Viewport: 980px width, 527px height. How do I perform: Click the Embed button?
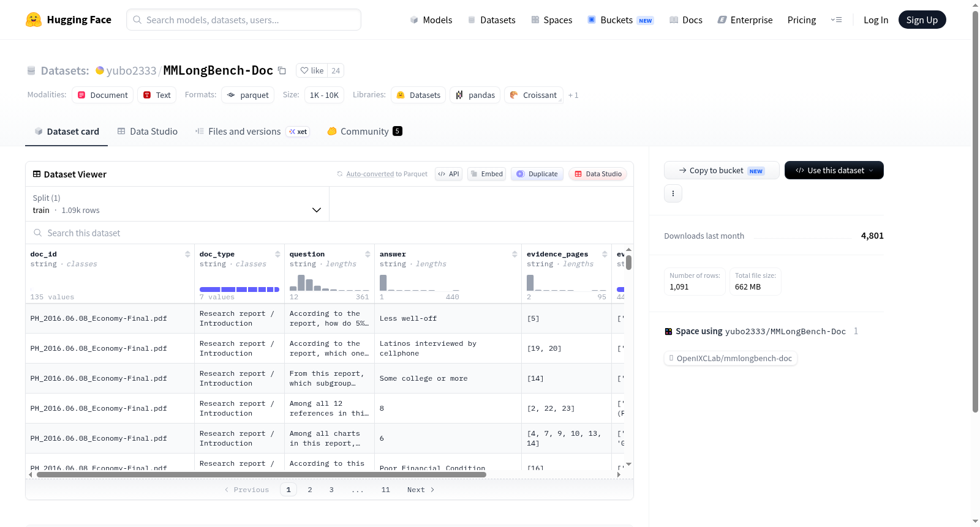tap(486, 174)
